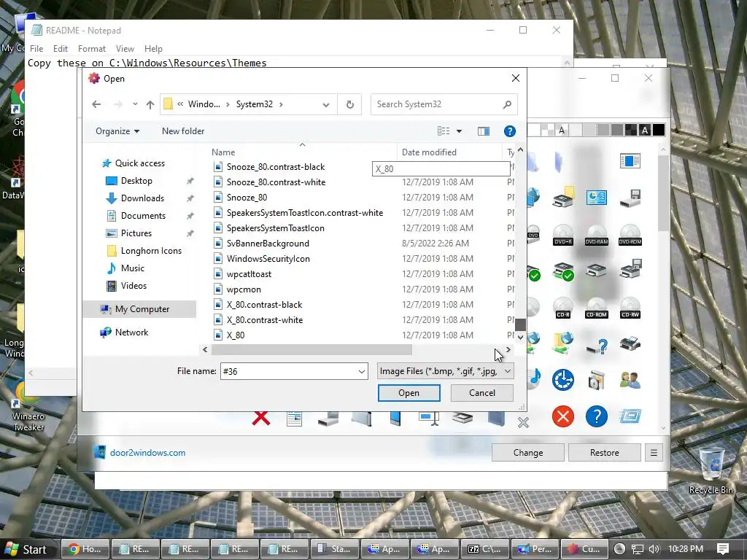Open the Format menu in Notepad
747x560 pixels.
point(91,49)
